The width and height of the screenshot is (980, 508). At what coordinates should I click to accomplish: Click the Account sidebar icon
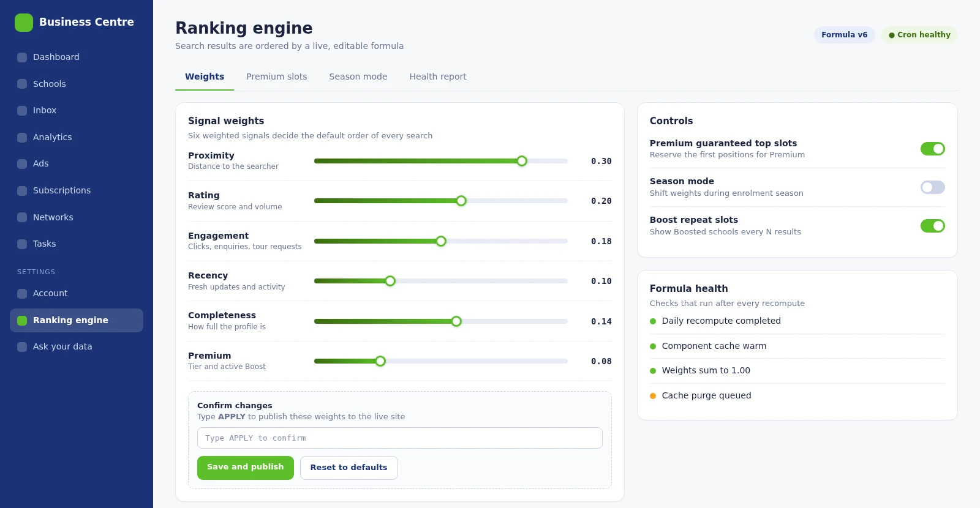[22, 294]
